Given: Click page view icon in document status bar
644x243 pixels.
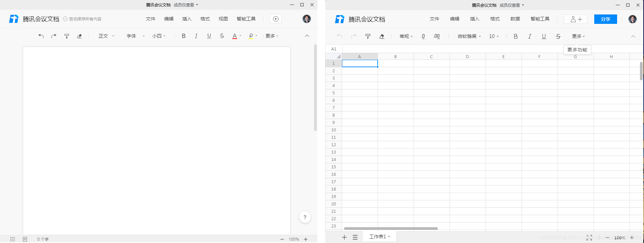Looking at the screenshot, I should click(x=25, y=239).
